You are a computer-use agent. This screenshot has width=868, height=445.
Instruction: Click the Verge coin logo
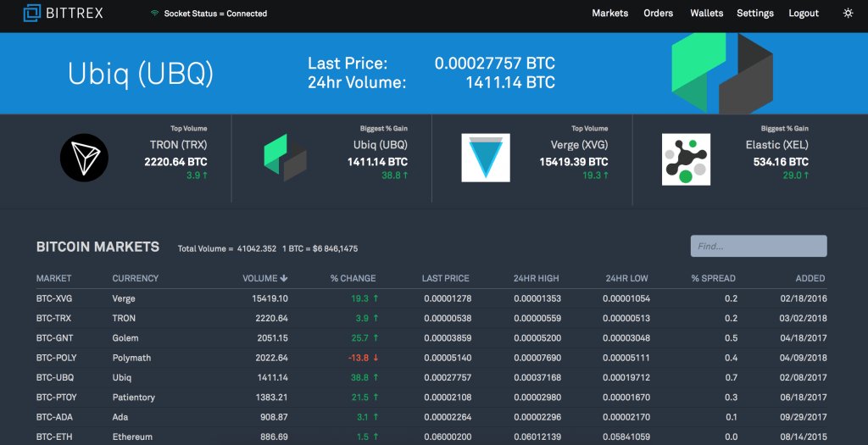[486, 158]
